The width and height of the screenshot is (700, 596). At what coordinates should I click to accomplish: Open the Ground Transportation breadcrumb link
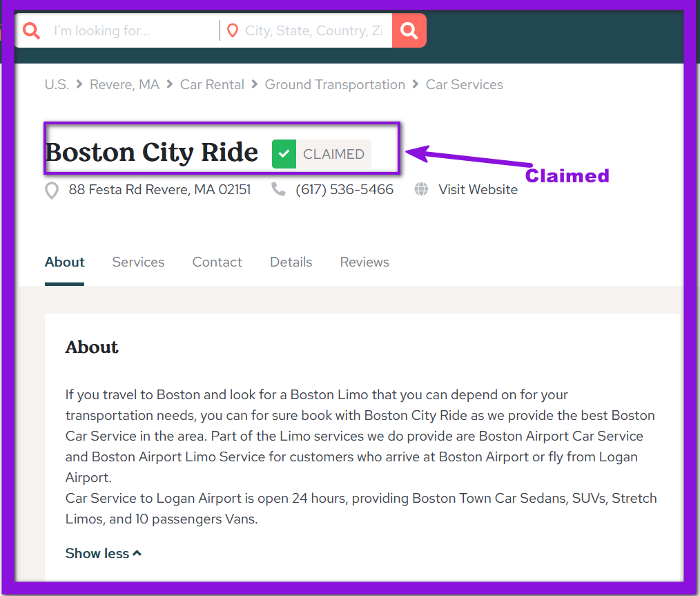335,84
